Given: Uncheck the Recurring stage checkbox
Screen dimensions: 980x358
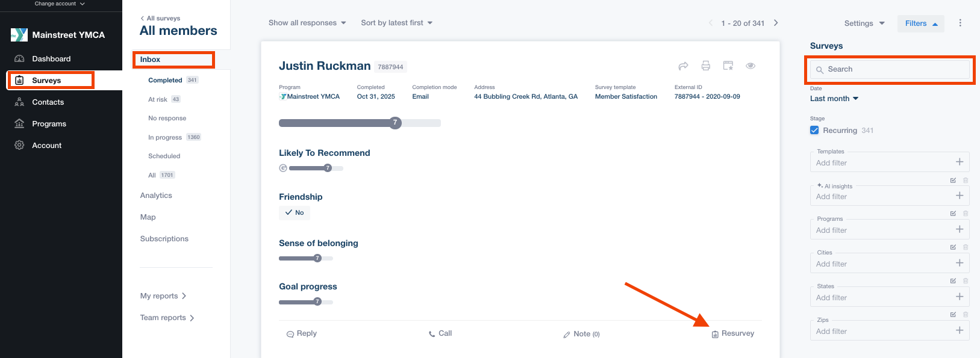Looking at the screenshot, I should point(814,131).
